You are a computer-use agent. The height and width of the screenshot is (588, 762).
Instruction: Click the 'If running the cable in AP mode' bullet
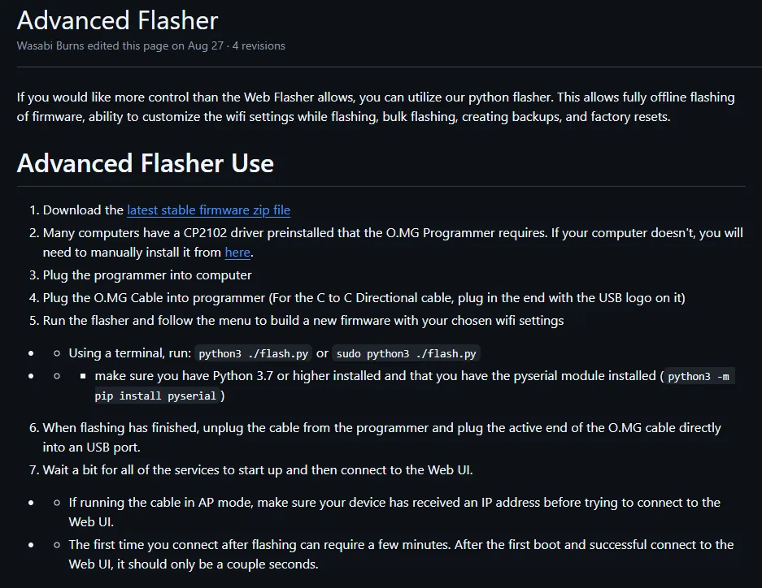[x=394, y=512]
